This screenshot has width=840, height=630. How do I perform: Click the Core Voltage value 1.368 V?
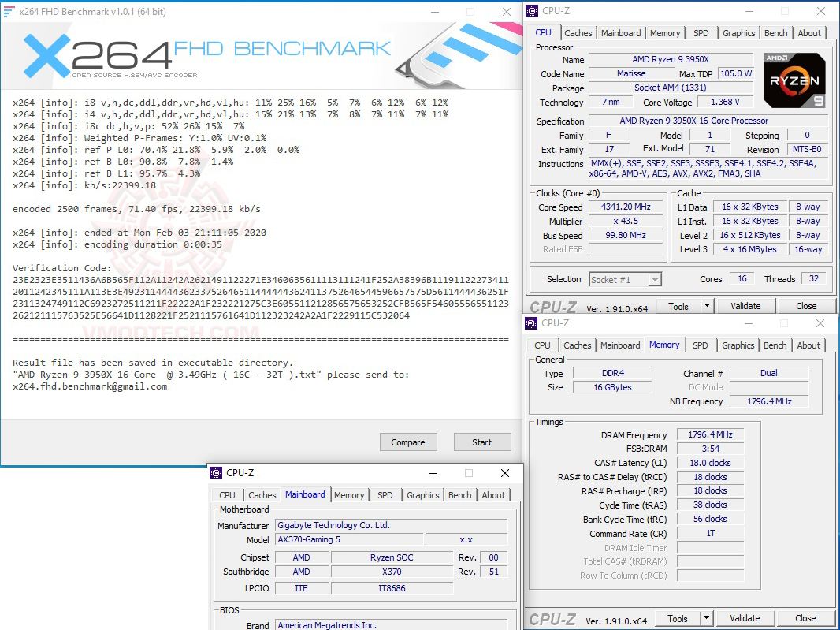tap(726, 102)
